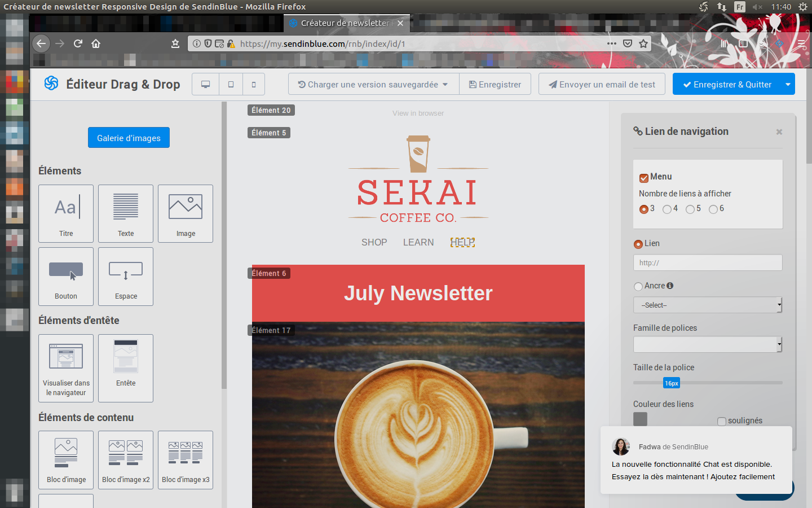Image resolution: width=812 pixels, height=508 pixels.
Task: Add an Image element
Action: click(x=186, y=213)
